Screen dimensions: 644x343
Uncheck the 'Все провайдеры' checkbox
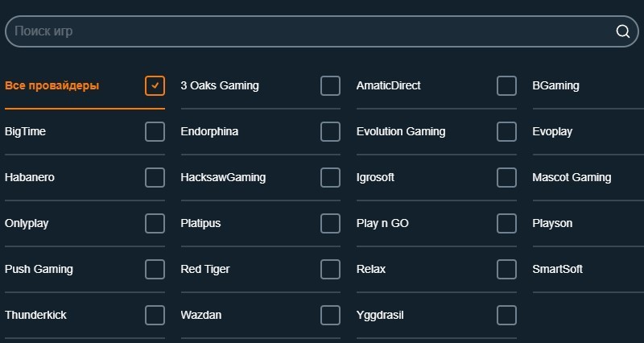coord(155,85)
